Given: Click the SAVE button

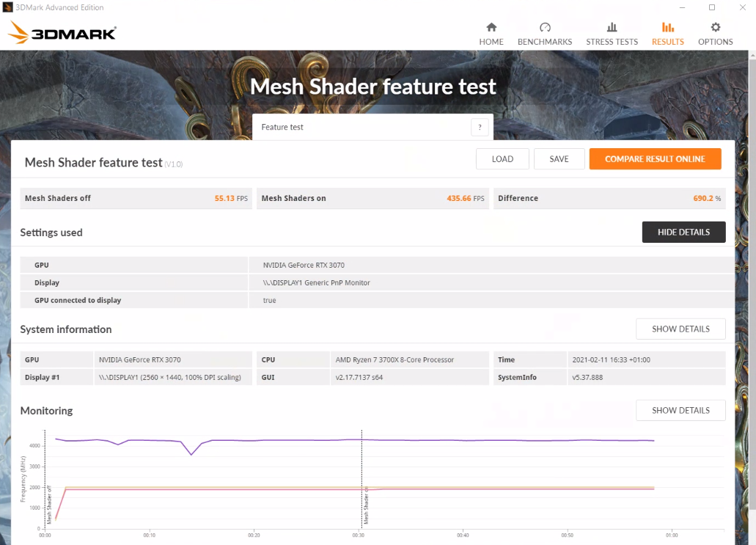Looking at the screenshot, I should [x=559, y=159].
